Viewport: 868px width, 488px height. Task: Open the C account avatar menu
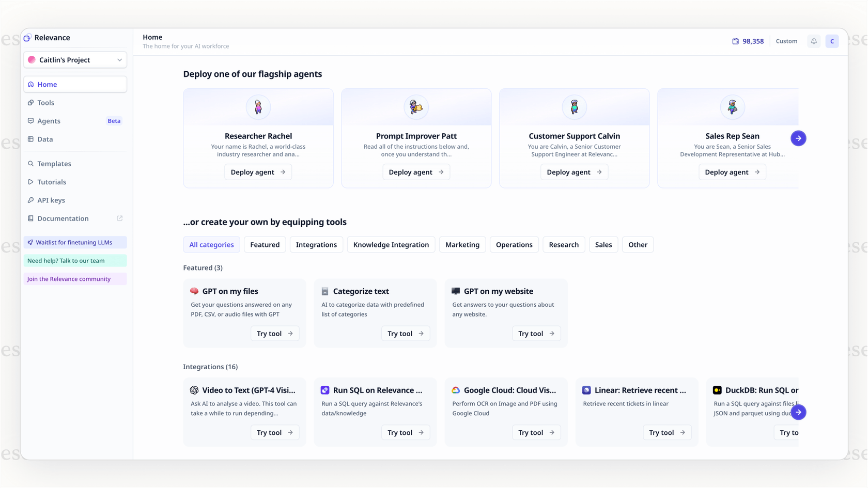[x=832, y=41]
